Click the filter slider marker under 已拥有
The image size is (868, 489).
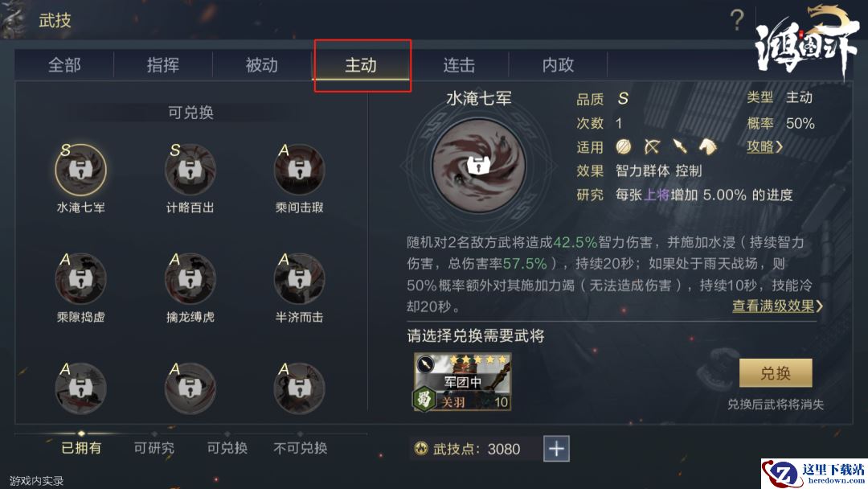pos(81,434)
